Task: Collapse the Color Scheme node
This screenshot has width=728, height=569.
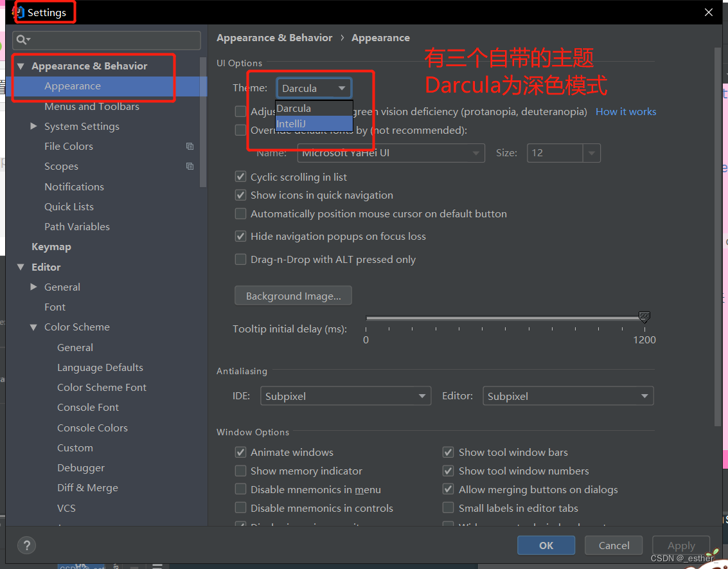Action: click(33, 327)
